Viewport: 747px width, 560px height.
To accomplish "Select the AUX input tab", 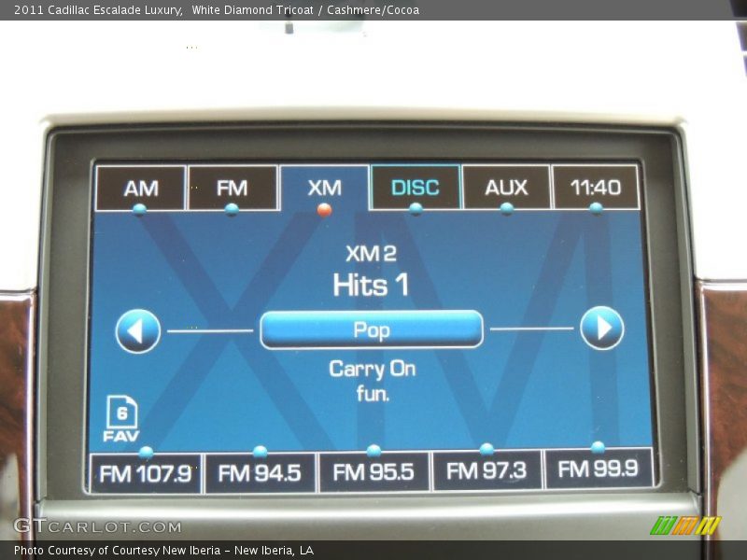I will [x=506, y=188].
